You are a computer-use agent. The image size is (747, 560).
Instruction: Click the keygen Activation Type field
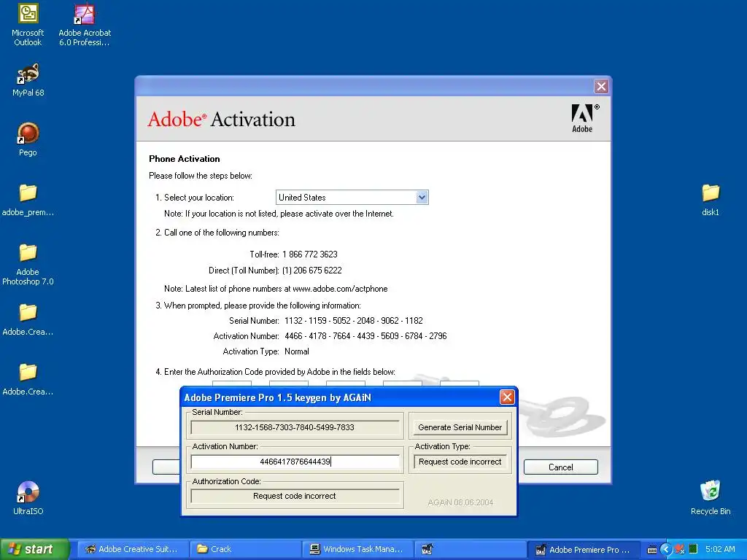click(460, 462)
